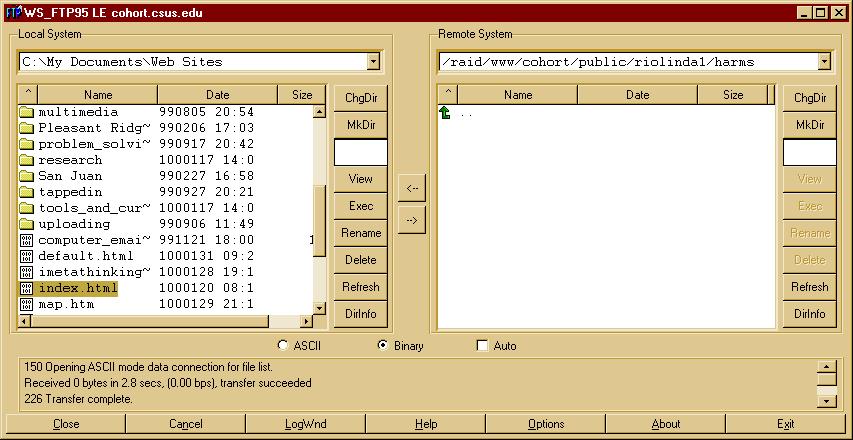Click the remote DirInfo button
This screenshot has width=853, height=440.
click(809, 314)
